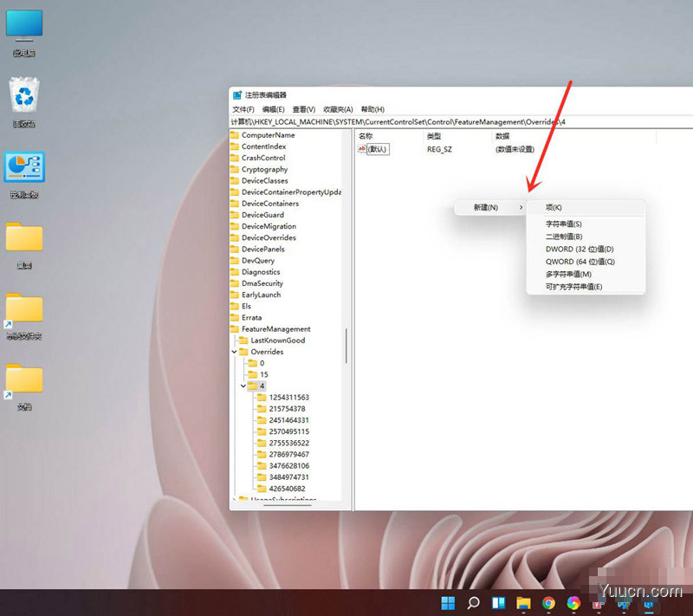Open the colorful pinwheel app on taskbar
Viewport: 693px width, 616px height.
click(573, 602)
